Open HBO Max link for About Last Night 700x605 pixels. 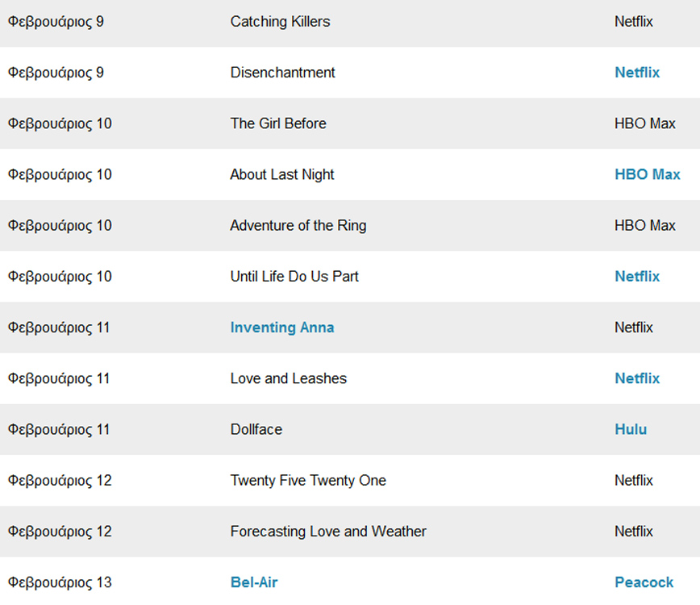[647, 174]
